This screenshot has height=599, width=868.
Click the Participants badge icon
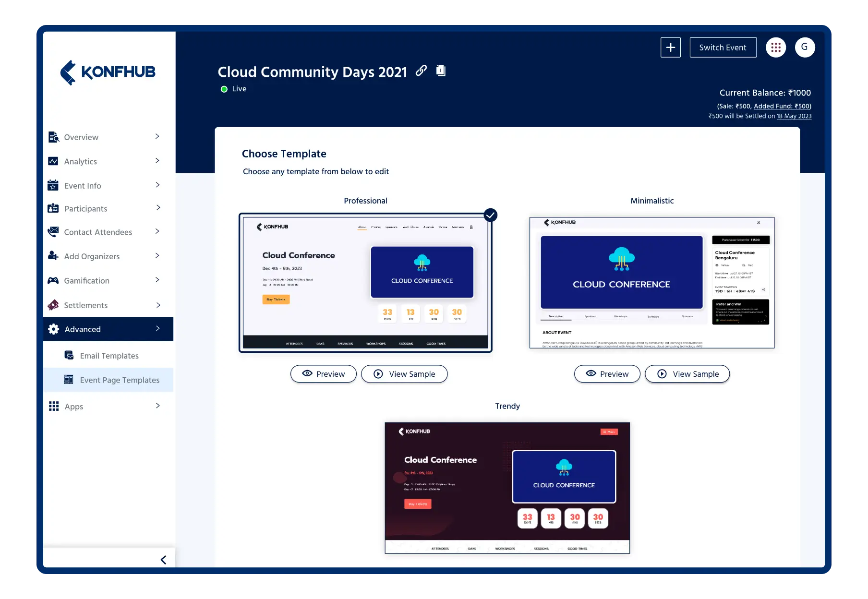pos(53,208)
